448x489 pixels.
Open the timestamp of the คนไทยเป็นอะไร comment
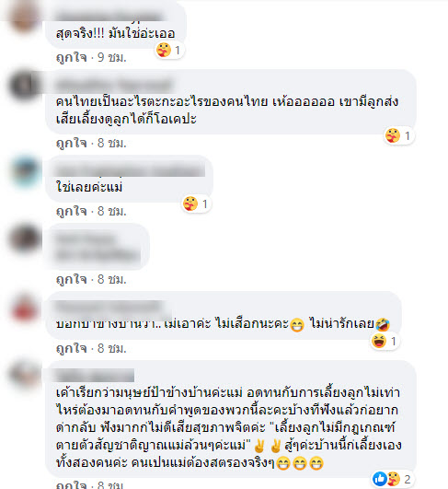[x=112, y=143]
